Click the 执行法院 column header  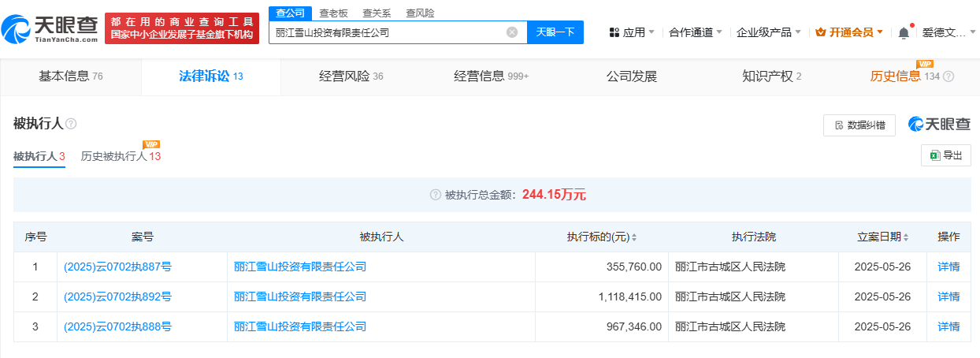tap(753, 237)
